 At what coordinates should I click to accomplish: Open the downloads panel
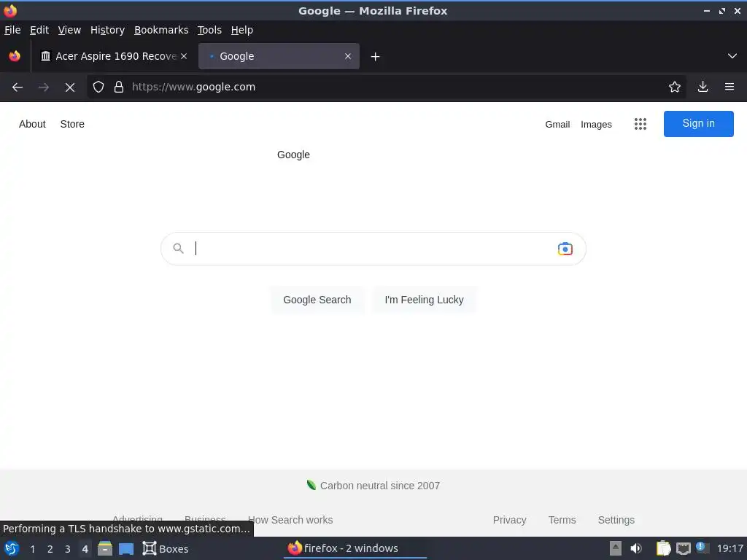tap(703, 87)
